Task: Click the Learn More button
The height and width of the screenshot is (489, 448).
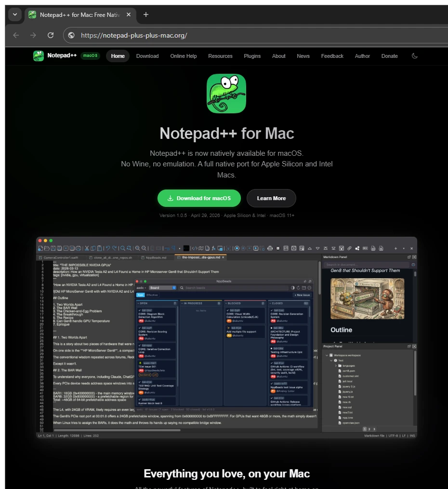Action: 271,198
